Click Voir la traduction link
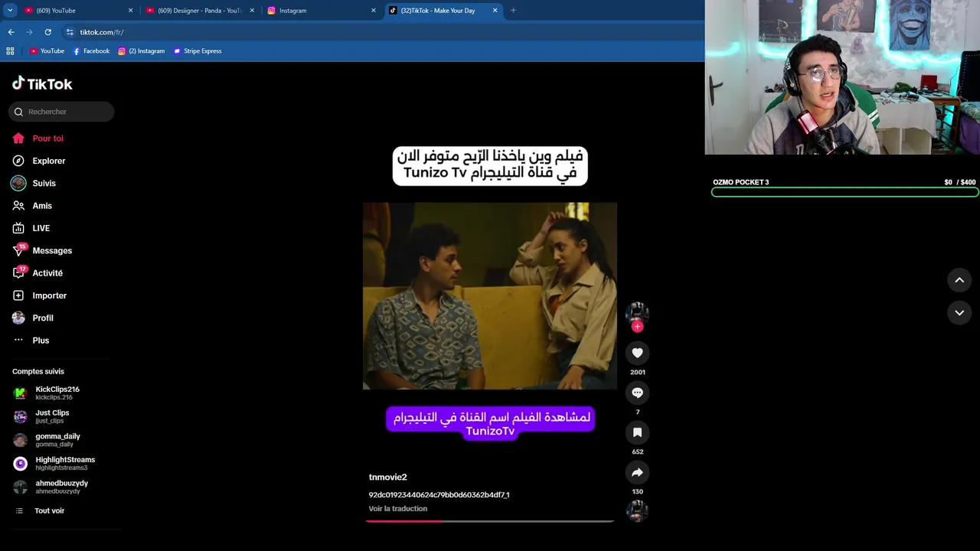The image size is (980, 551). click(398, 508)
